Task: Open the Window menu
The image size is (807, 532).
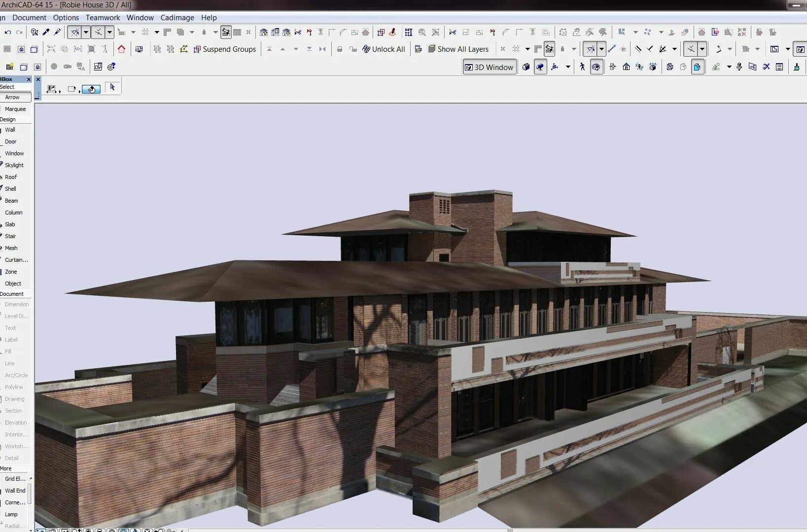Action: click(x=140, y=17)
